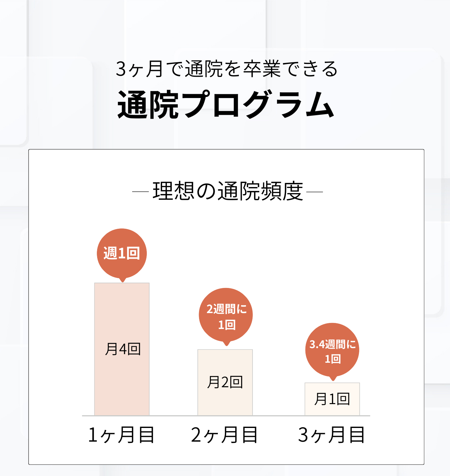Click the 3ヶ月目 axis label
This screenshot has height=476, width=450.
click(332, 435)
